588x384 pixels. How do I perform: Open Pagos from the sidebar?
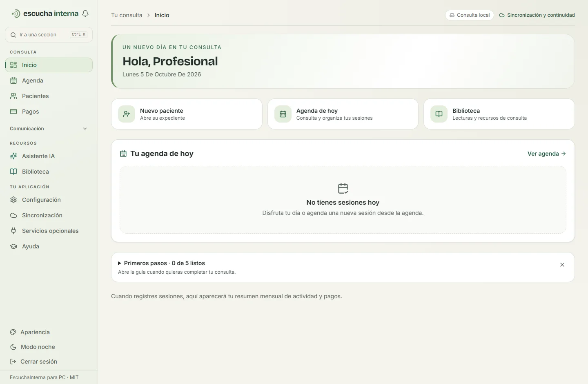coord(49,112)
